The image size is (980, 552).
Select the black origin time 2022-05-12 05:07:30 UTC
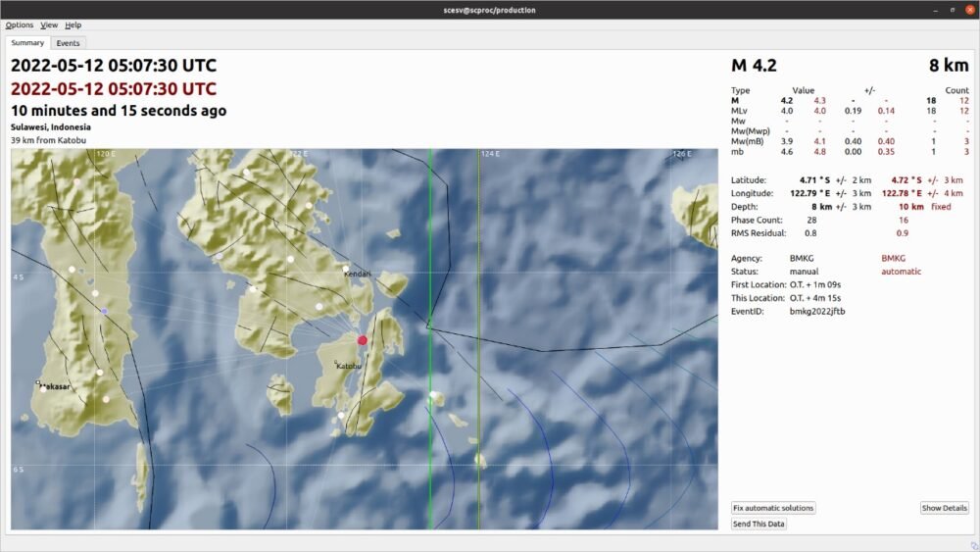[114, 66]
